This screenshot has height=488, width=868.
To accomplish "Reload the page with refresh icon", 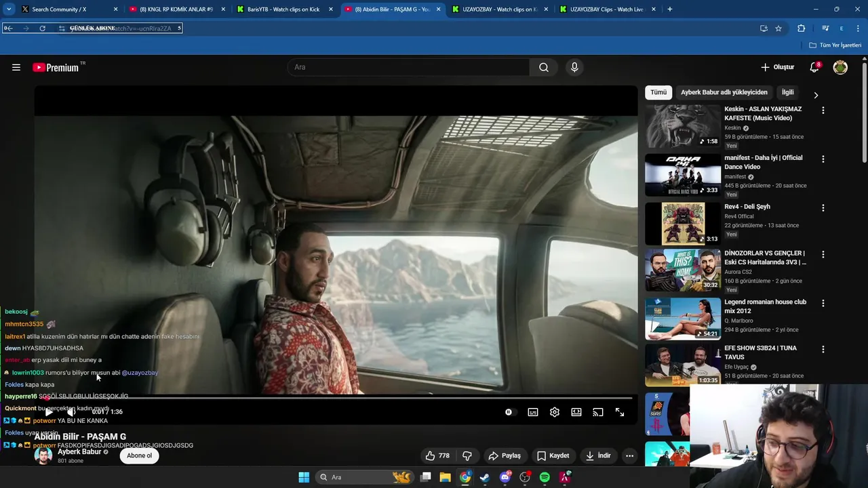I will (x=42, y=28).
